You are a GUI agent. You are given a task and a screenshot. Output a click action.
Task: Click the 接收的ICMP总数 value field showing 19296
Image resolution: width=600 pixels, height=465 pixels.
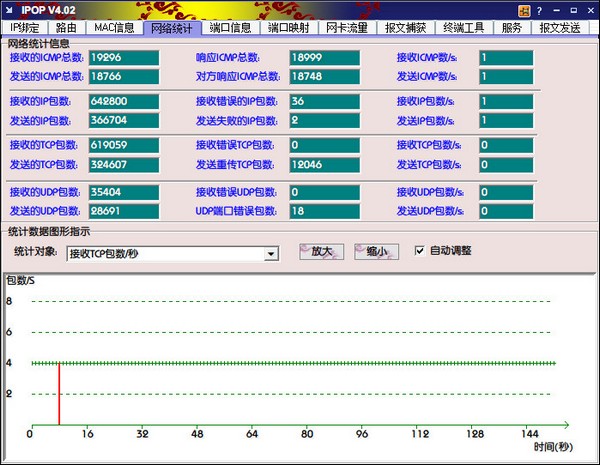(x=123, y=59)
